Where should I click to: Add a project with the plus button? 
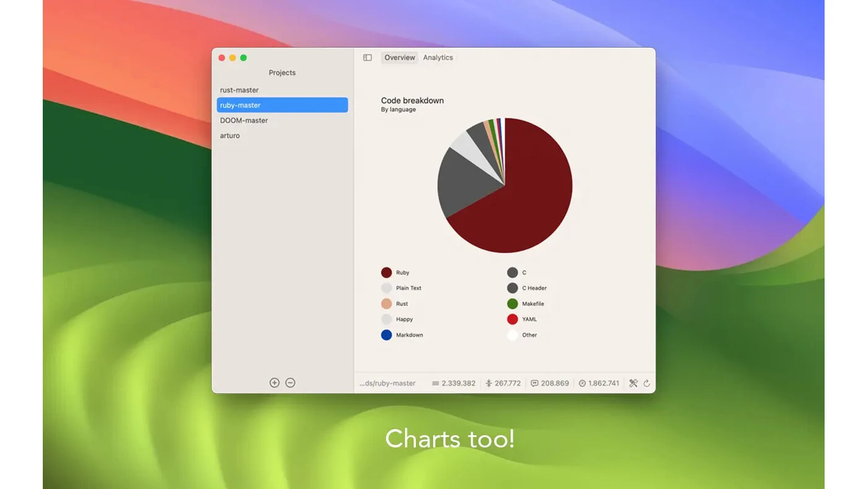[275, 383]
